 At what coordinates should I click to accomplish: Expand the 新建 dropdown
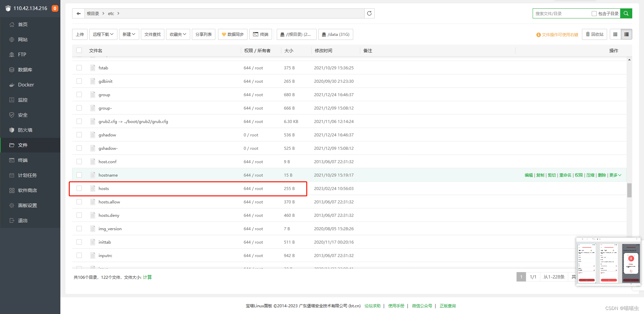click(x=129, y=34)
